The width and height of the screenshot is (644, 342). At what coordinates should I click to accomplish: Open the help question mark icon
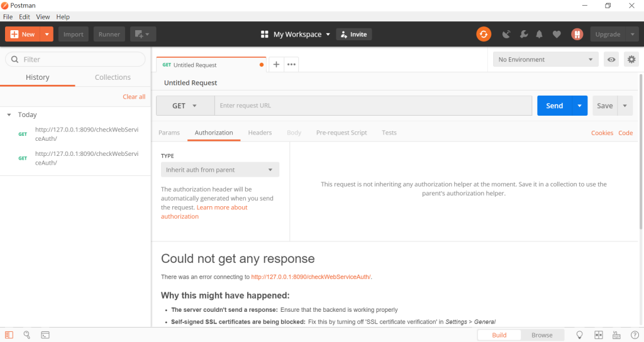click(635, 335)
